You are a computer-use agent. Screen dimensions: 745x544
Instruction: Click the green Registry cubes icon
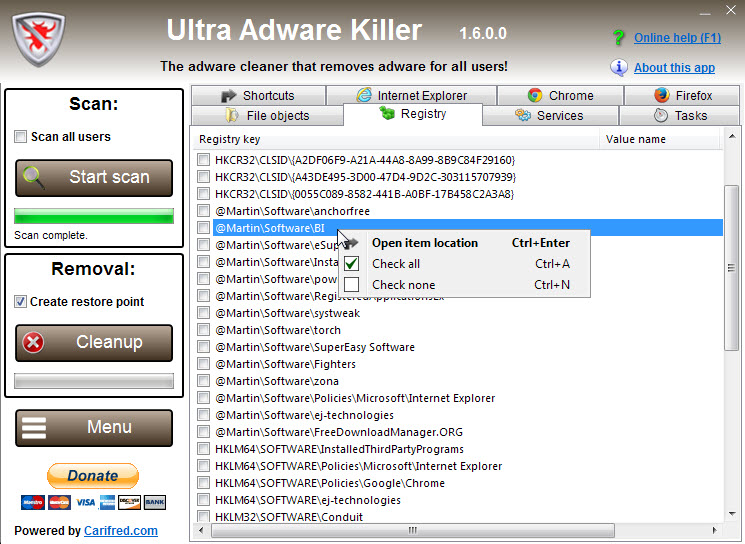(387, 113)
